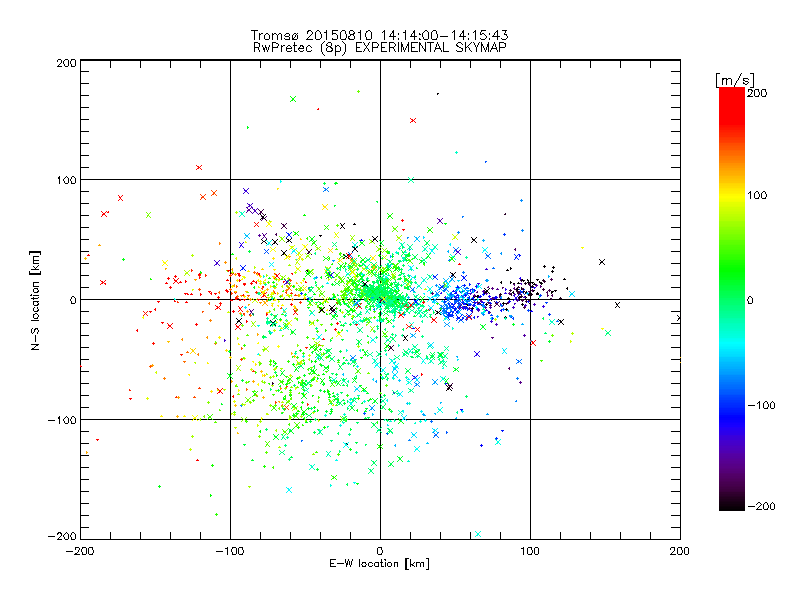Select the 'N-S location [km]' axis label
This screenshot has width=800, height=600.
35,300
